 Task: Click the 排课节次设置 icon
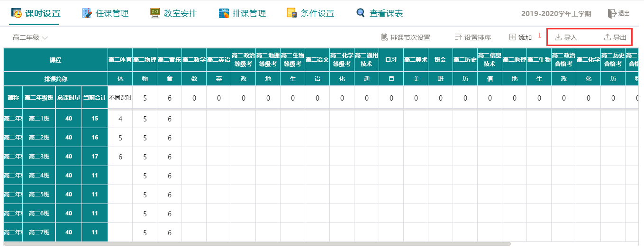point(384,37)
